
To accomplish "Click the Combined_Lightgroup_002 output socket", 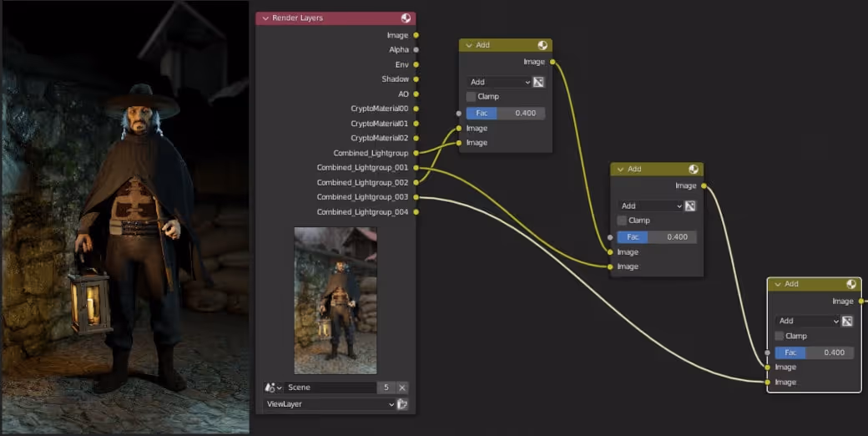I will pyautogui.click(x=416, y=182).
